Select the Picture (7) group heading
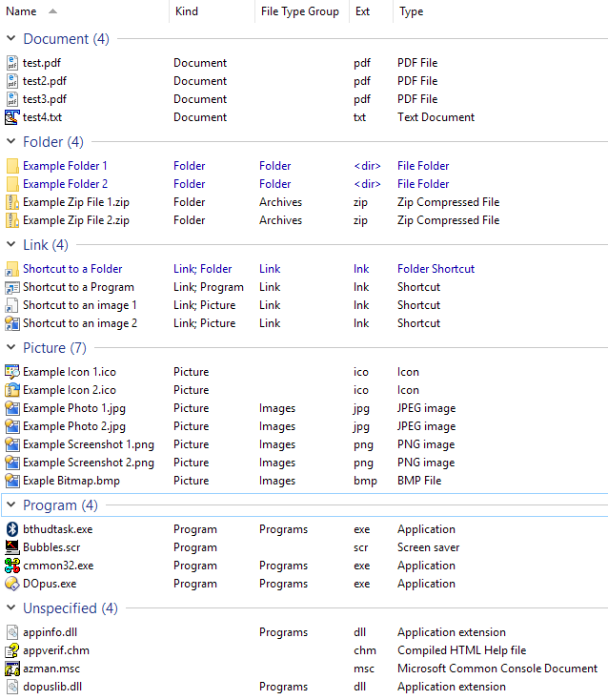Screen dimensions: 608x700 click(54, 348)
